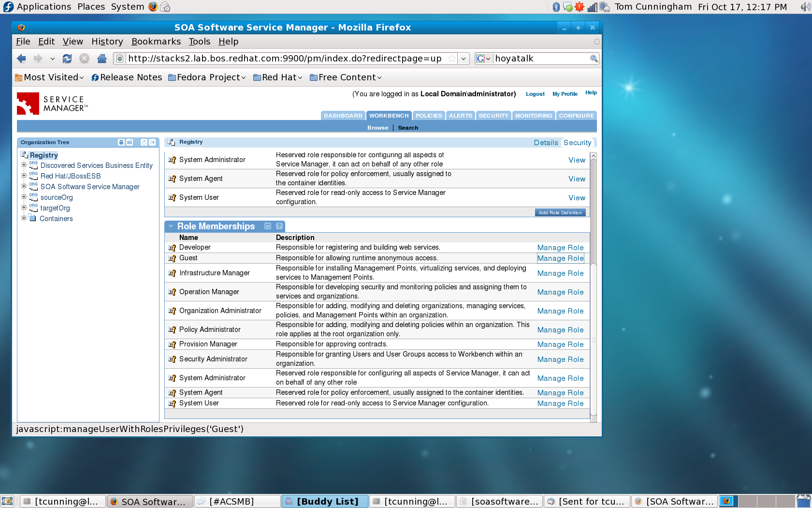Screen dimensions: 812x508
Task: Expand the Red Hat/JBossESB node
Action: point(24,176)
